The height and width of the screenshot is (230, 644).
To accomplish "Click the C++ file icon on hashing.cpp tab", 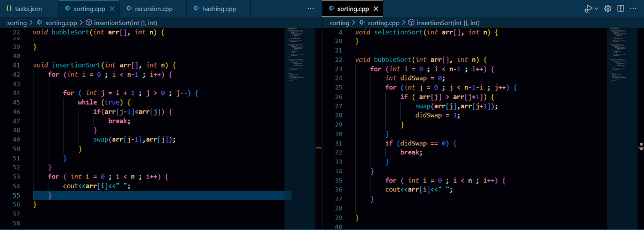I will coord(197,9).
